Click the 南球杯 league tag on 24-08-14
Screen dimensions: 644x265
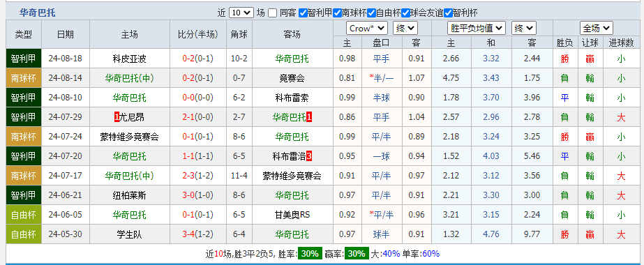click(24, 78)
